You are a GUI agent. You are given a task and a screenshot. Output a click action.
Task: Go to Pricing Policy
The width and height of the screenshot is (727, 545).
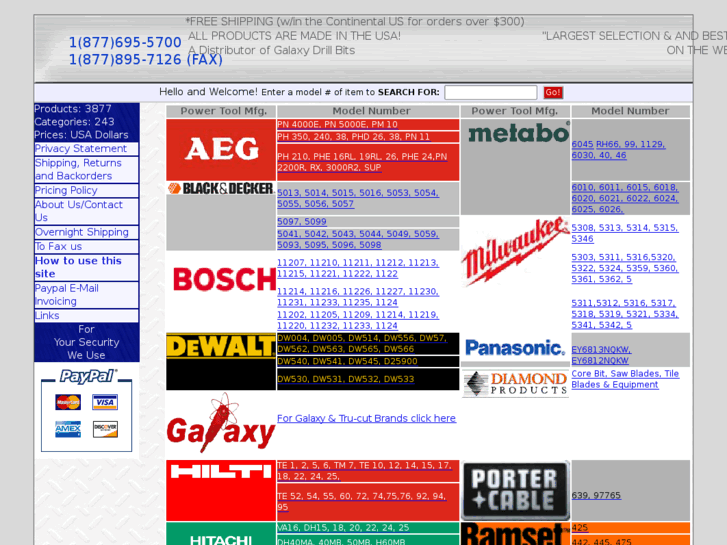pyautogui.click(x=66, y=190)
